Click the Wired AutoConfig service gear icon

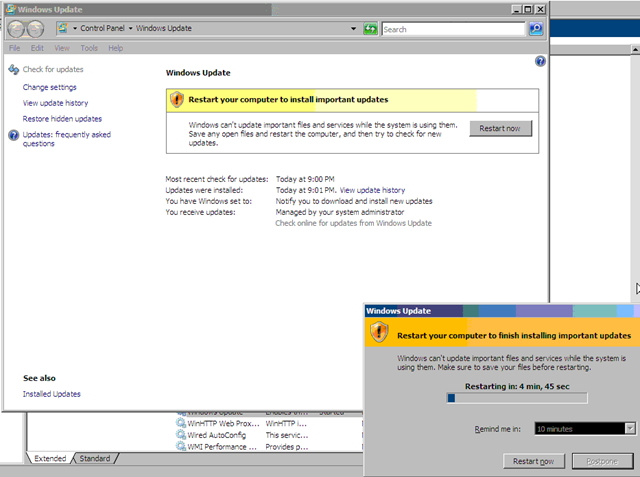181,435
